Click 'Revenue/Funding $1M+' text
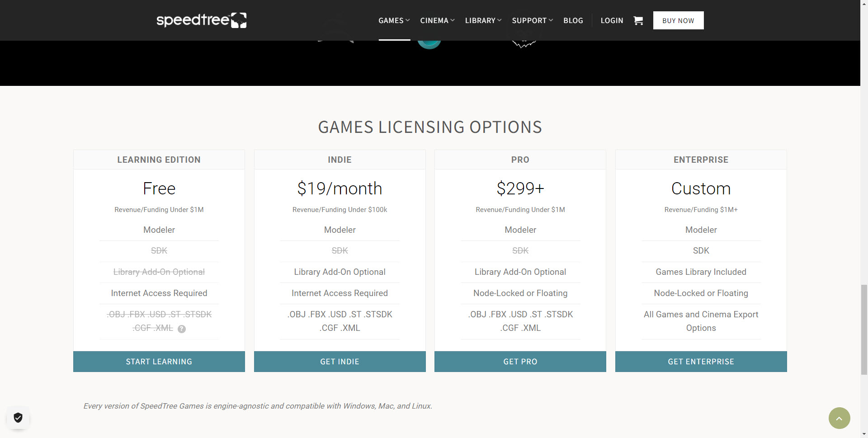The height and width of the screenshot is (438, 868). coord(701,210)
